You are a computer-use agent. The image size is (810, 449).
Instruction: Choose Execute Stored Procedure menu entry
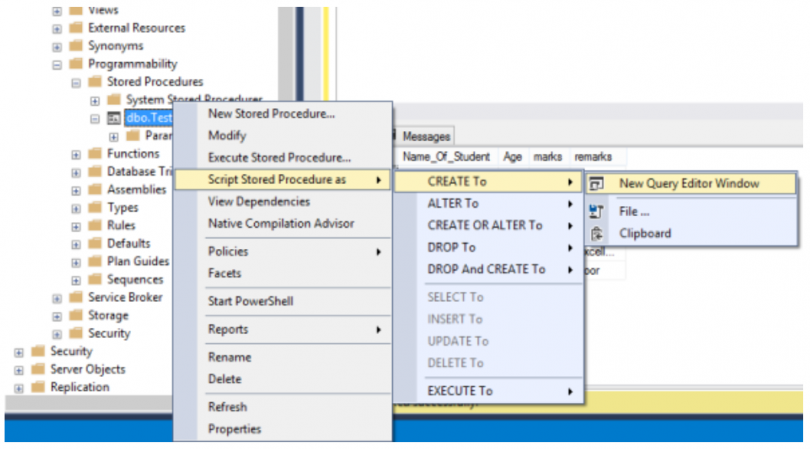coord(279,158)
